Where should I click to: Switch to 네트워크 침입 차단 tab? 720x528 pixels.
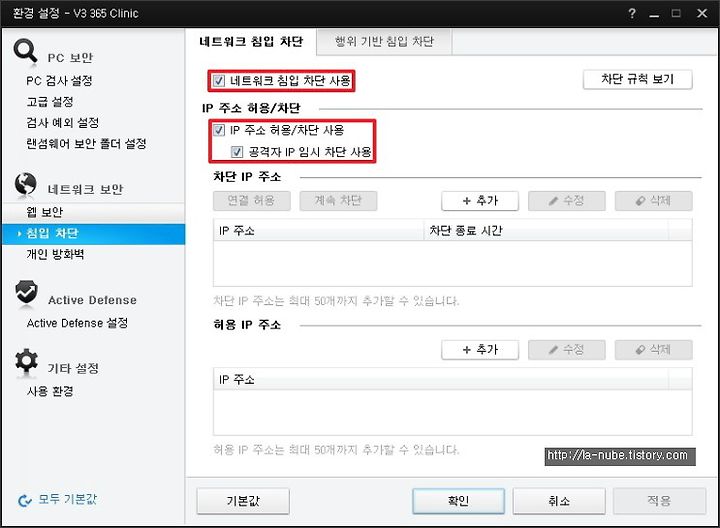click(x=251, y=42)
